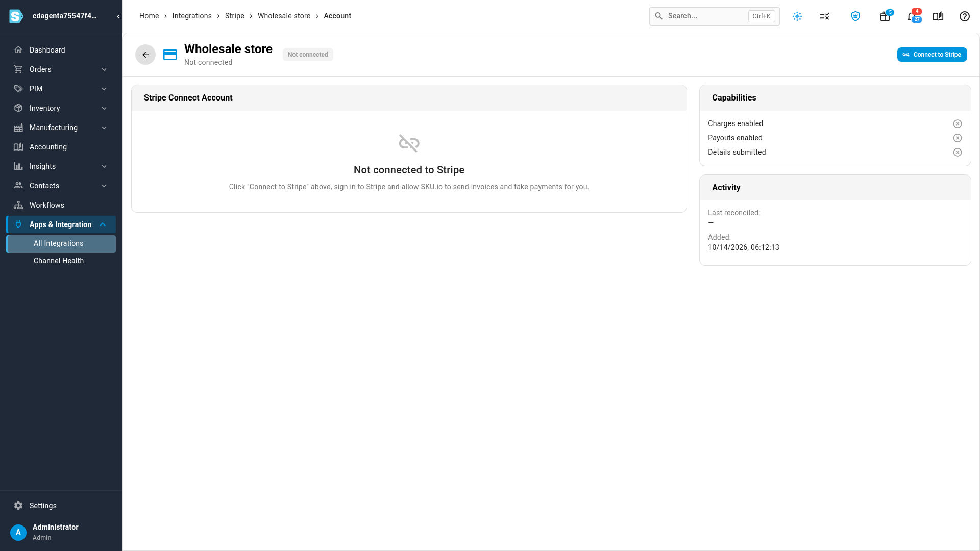Open the tasks checklist icon
Viewport: 980px width, 551px height.
(x=825, y=16)
